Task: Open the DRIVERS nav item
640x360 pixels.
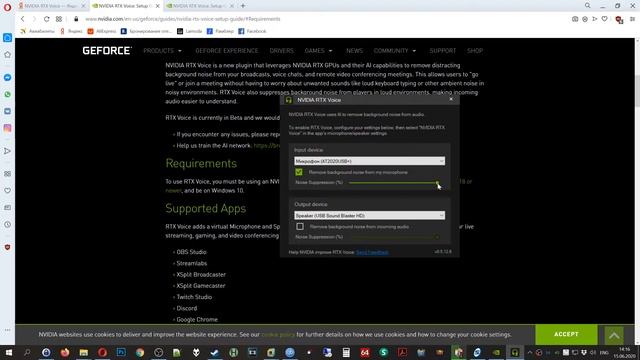Action: (281, 51)
